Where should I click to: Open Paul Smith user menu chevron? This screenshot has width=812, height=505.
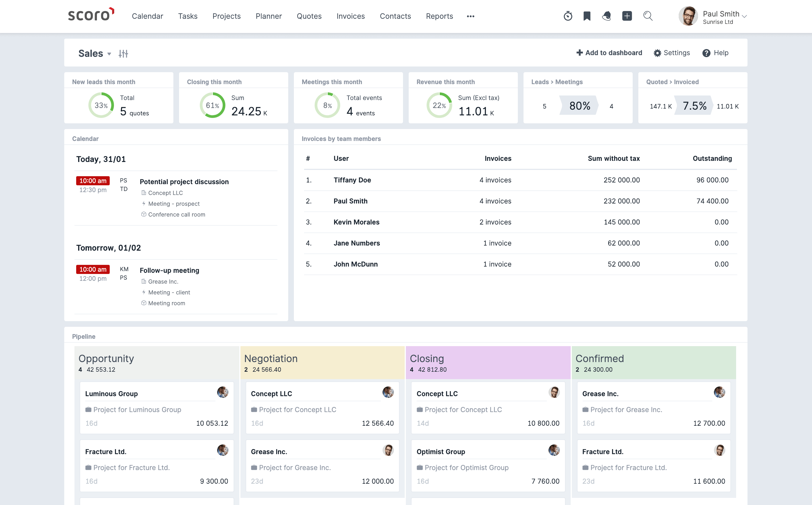click(x=744, y=16)
